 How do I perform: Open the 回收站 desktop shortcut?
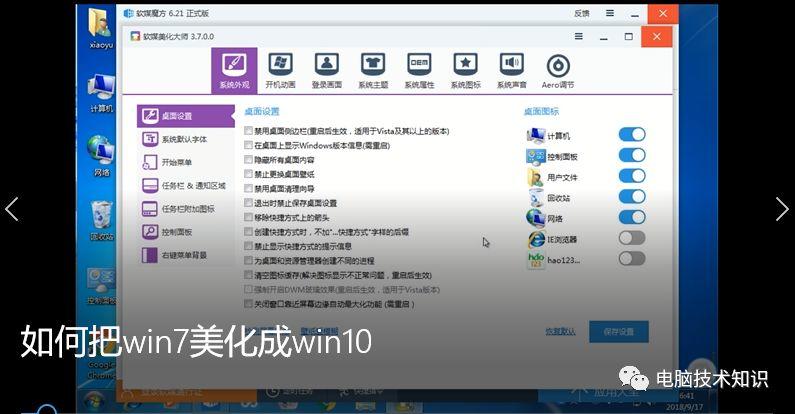point(101,220)
